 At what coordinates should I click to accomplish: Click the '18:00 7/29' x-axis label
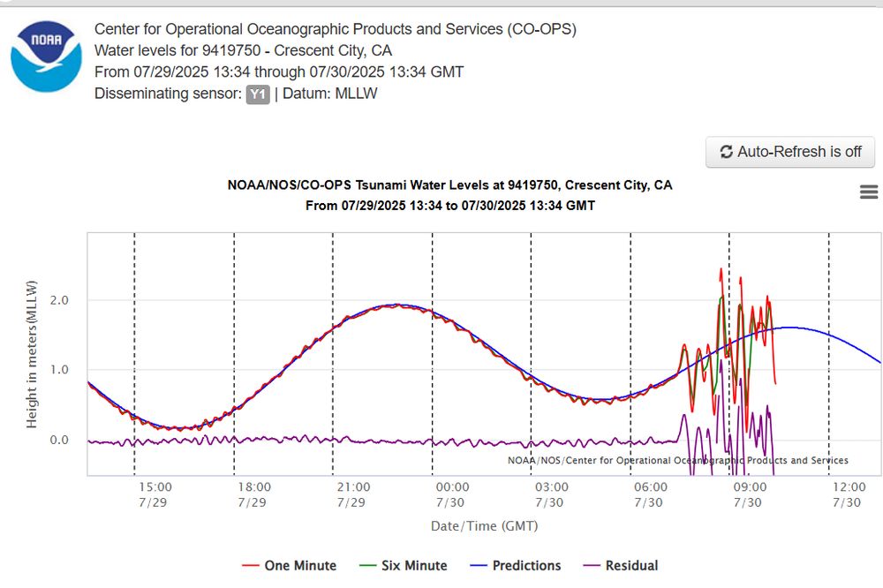click(254, 494)
